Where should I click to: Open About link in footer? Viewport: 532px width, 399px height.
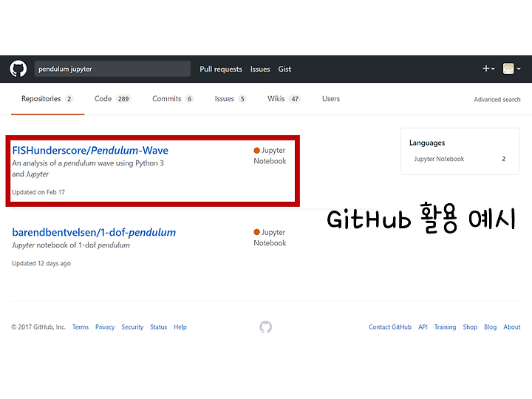click(511, 327)
